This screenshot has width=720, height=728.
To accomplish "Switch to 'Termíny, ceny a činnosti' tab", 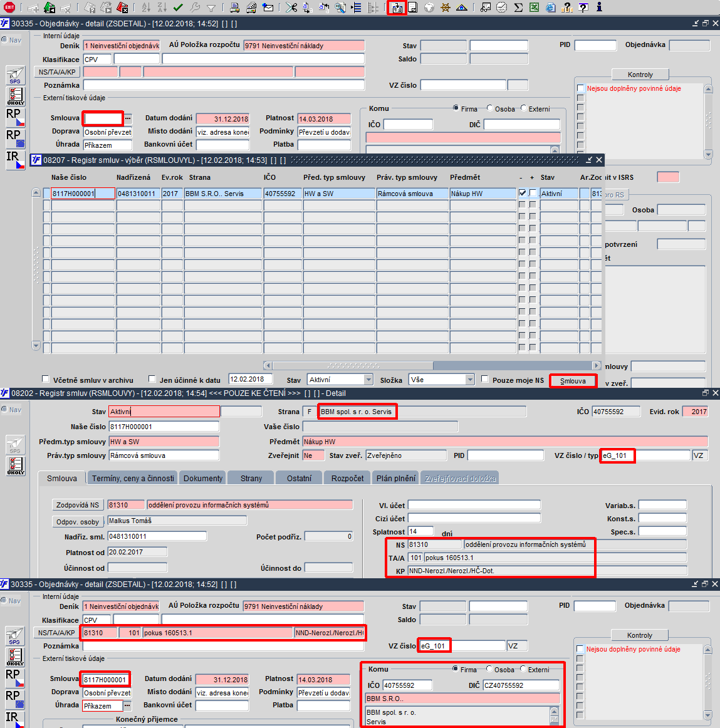I will coord(133,478).
